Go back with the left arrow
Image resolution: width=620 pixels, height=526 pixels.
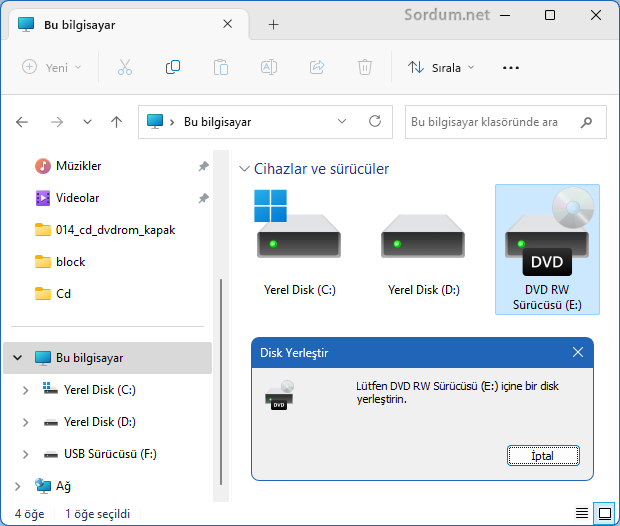pyautogui.click(x=22, y=122)
